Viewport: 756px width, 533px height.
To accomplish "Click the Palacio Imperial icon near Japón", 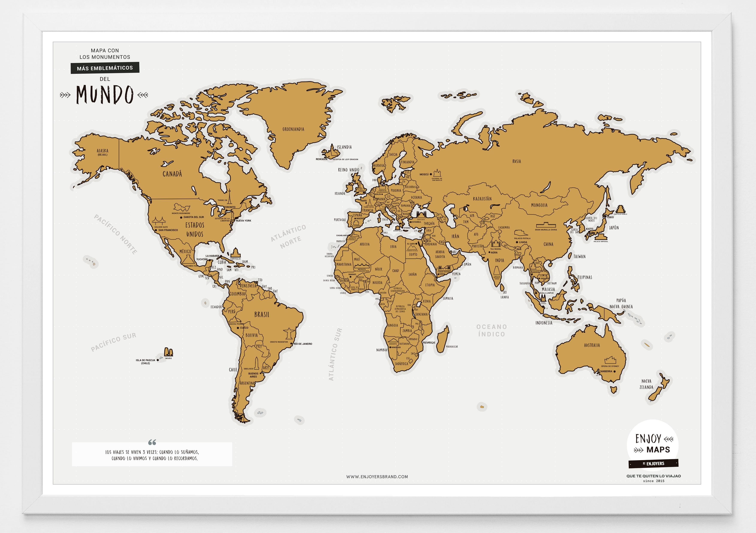I will point(601,237).
